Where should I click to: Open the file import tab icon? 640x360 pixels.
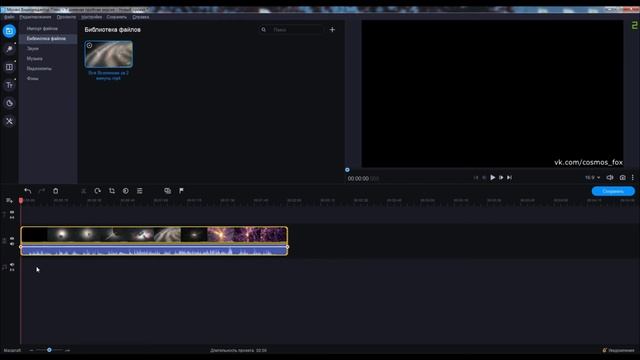(x=9, y=31)
